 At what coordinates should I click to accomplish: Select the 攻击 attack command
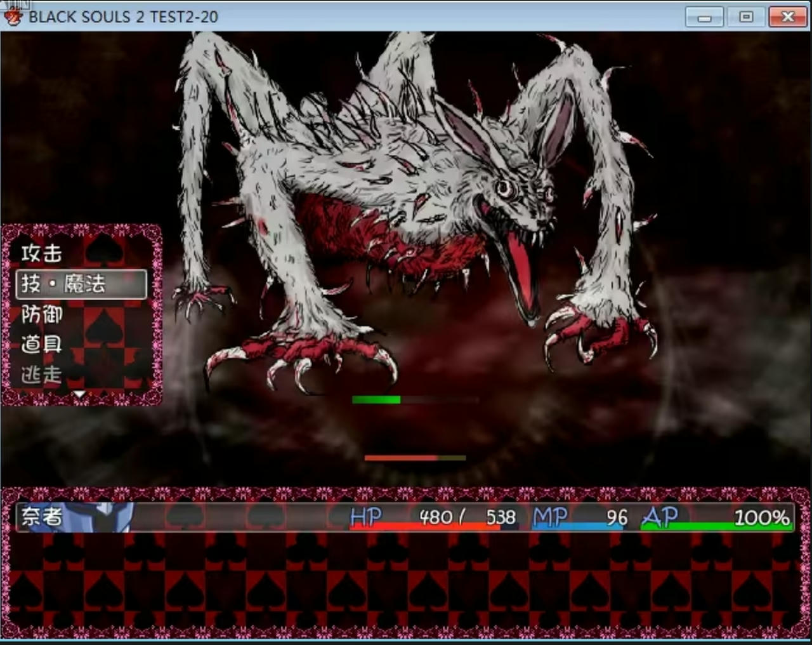(42, 253)
